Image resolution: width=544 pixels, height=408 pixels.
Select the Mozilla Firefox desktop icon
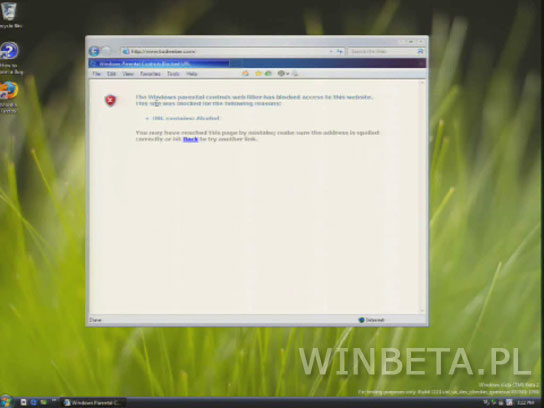coord(9,97)
